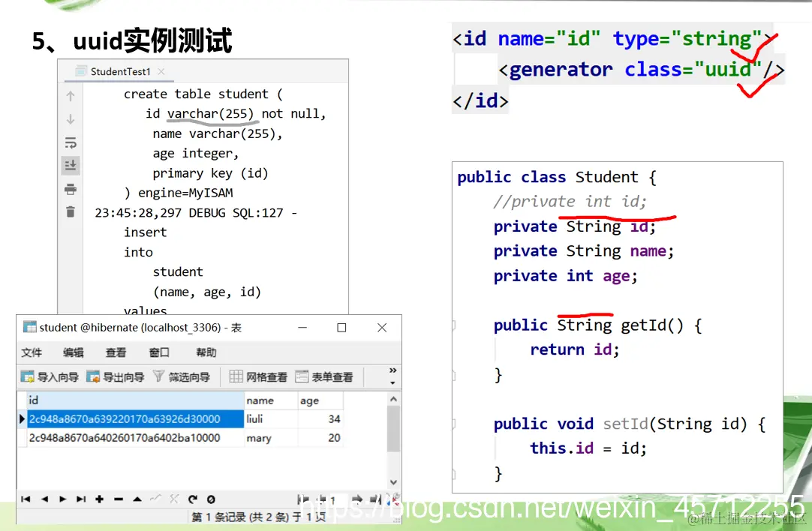This screenshot has height=531, width=812.
Task: Click the setId method name in code
Action: pos(626,424)
